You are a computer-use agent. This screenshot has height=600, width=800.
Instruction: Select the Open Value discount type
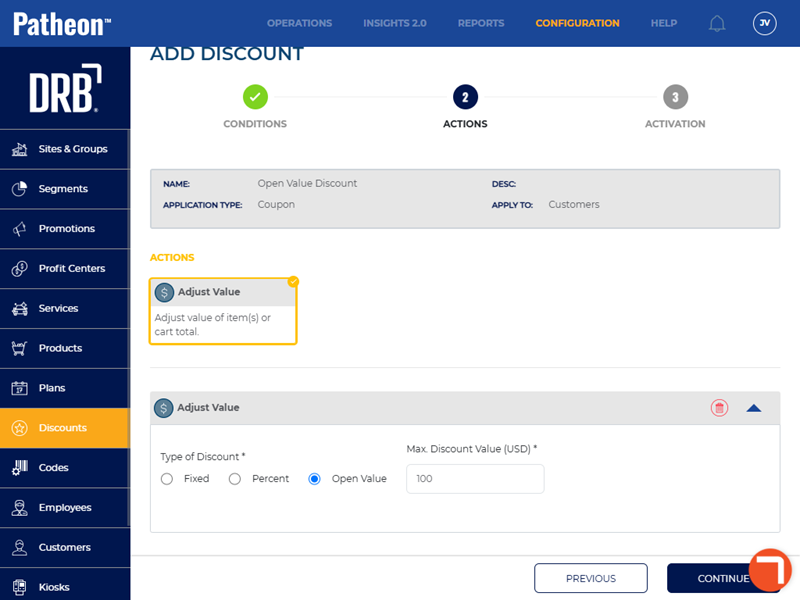click(x=314, y=479)
